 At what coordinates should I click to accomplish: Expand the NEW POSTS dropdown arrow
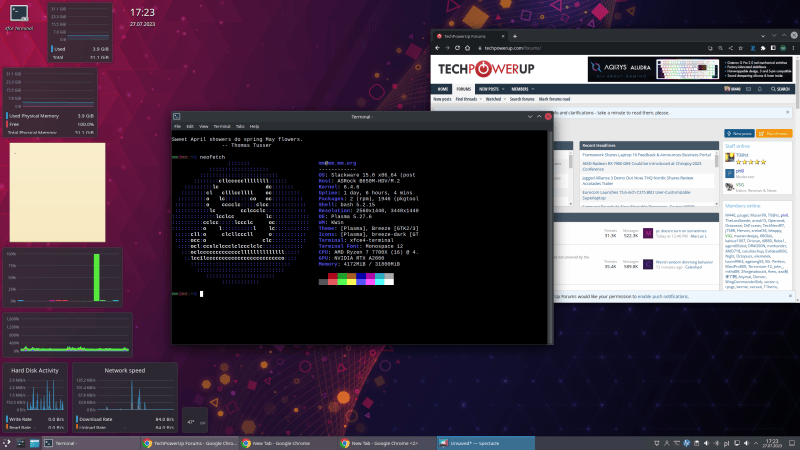point(503,89)
